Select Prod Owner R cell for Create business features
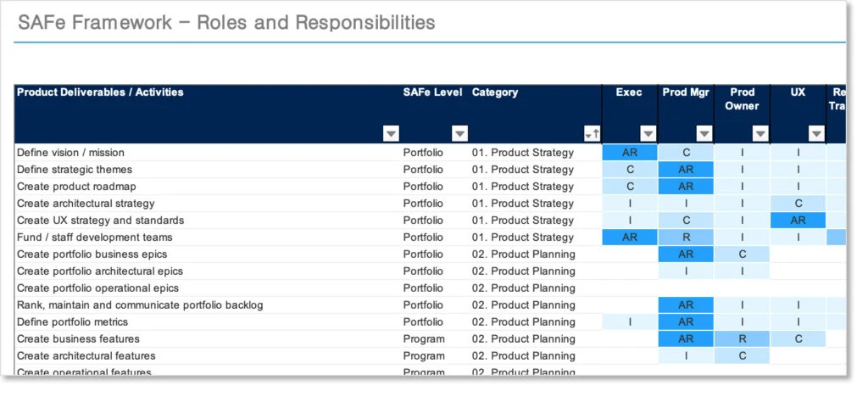 [742, 338]
